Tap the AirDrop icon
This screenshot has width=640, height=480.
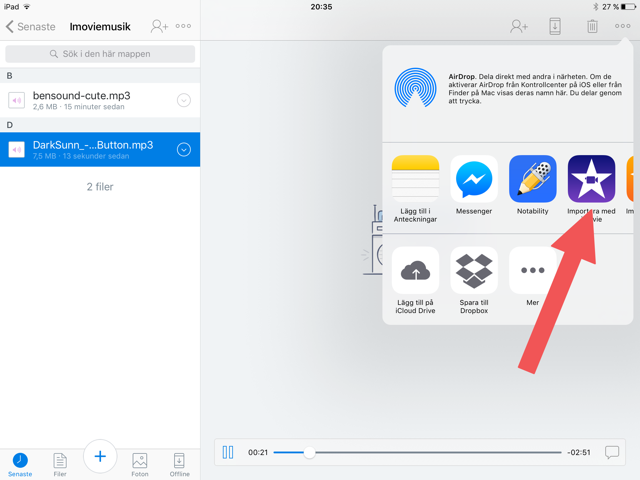[415, 88]
